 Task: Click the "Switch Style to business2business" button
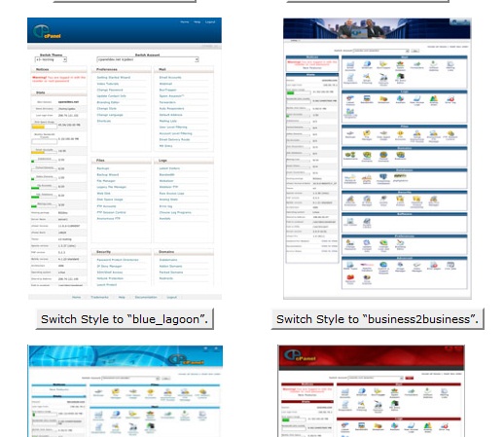378,319
